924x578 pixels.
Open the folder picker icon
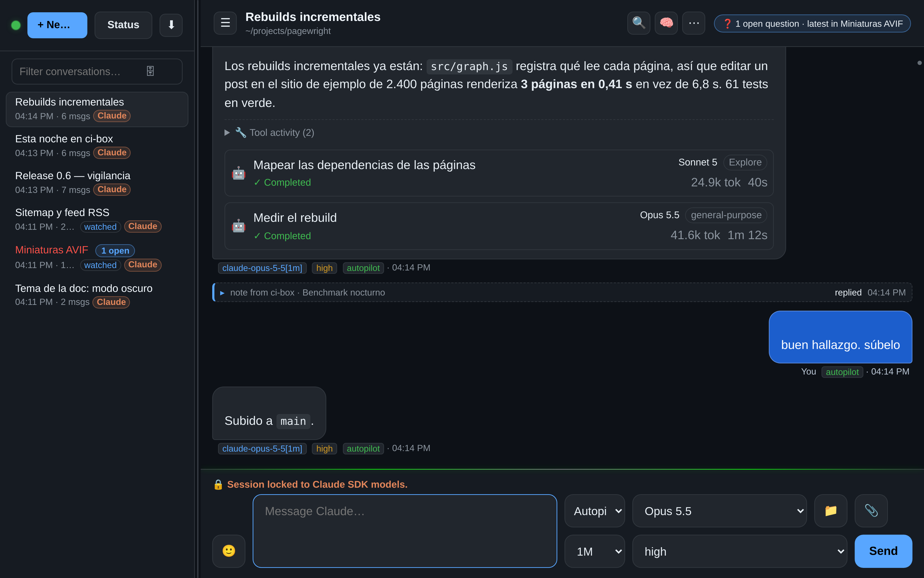(831, 511)
